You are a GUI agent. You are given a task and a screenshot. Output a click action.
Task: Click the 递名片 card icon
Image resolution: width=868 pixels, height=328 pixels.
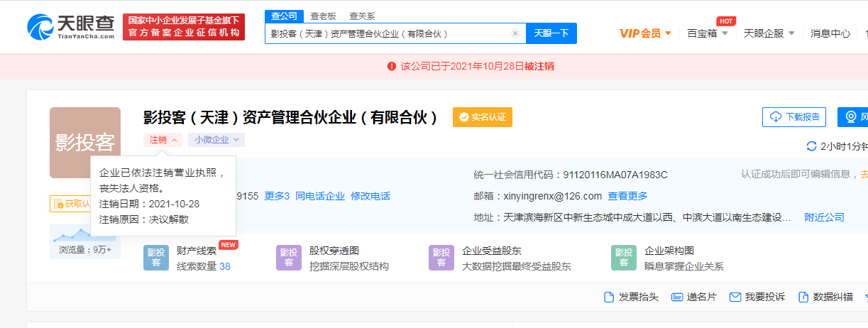676,297
